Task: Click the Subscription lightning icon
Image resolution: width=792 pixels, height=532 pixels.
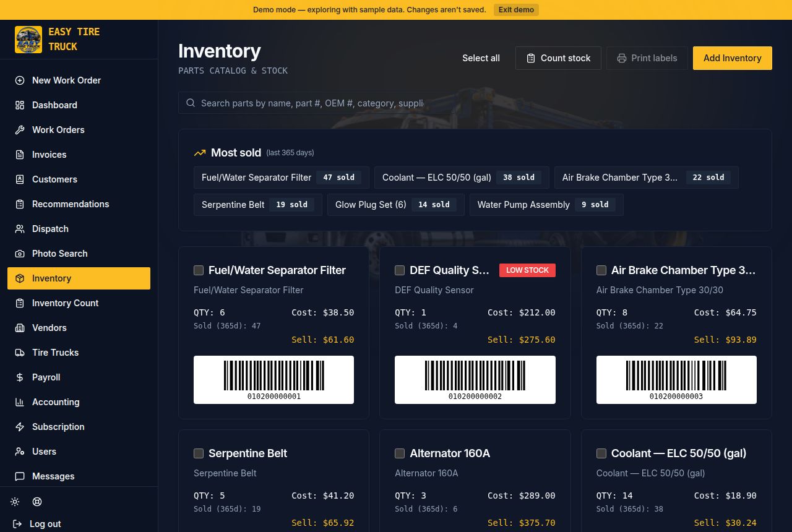Action: pos(20,427)
